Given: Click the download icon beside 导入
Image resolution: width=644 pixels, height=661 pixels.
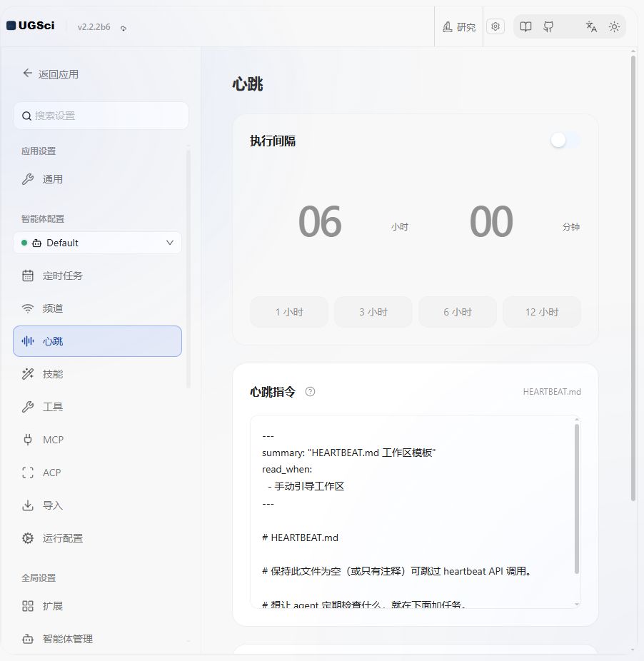Looking at the screenshot, I should coord(28,505).
